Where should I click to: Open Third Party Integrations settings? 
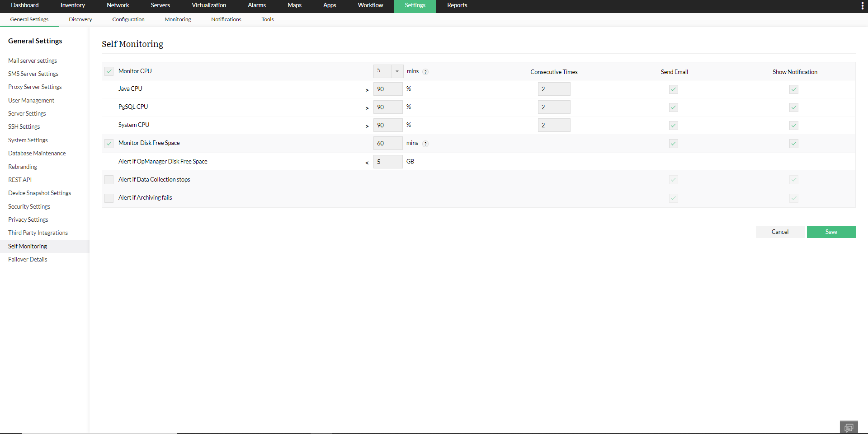point(38,233)
